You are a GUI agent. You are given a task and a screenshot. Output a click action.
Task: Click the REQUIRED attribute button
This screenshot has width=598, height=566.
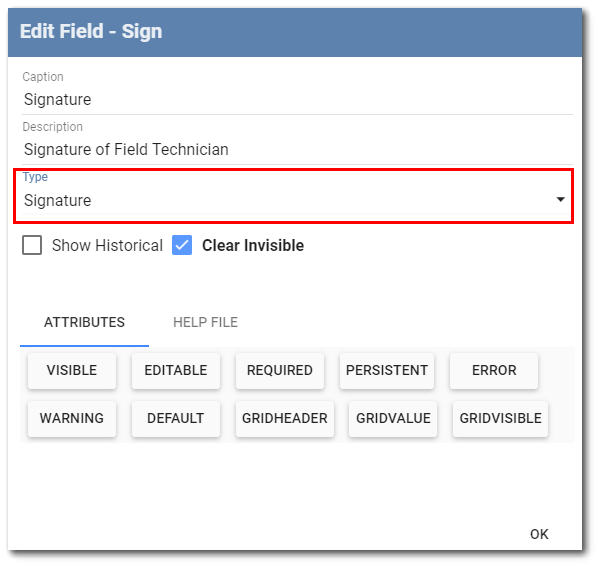tap(280, 370)
